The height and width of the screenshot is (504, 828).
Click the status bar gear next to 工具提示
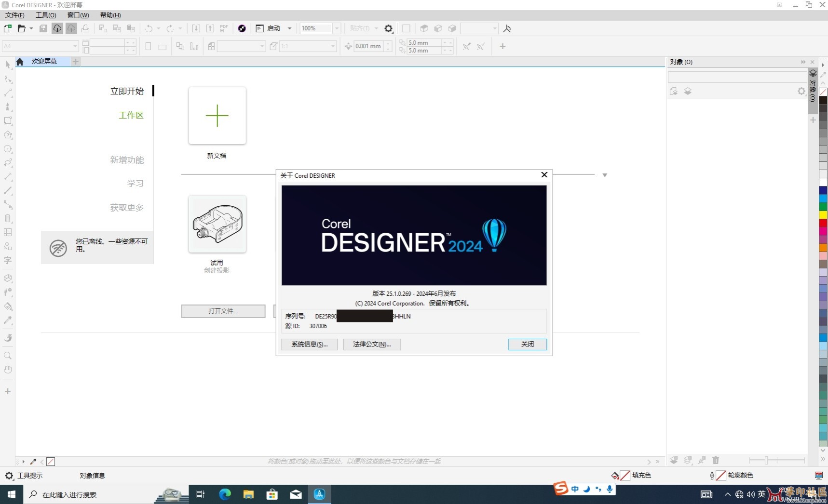(9, 476)
